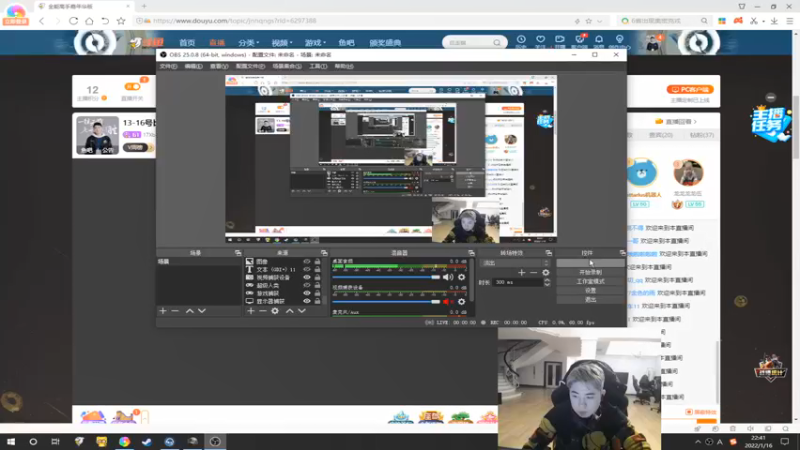Open the 文件 menu in OBS

pos(168,66)
